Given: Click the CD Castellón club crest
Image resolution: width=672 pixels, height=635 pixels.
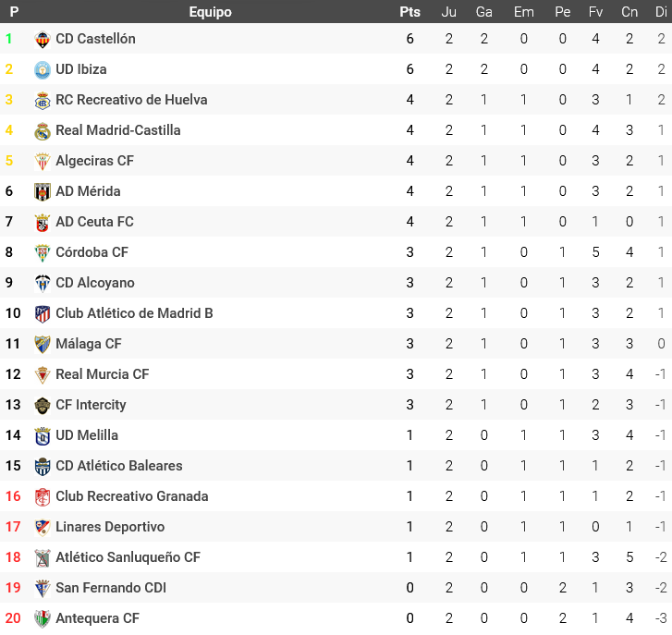Looking at the screenshot, I should (43, 39).
